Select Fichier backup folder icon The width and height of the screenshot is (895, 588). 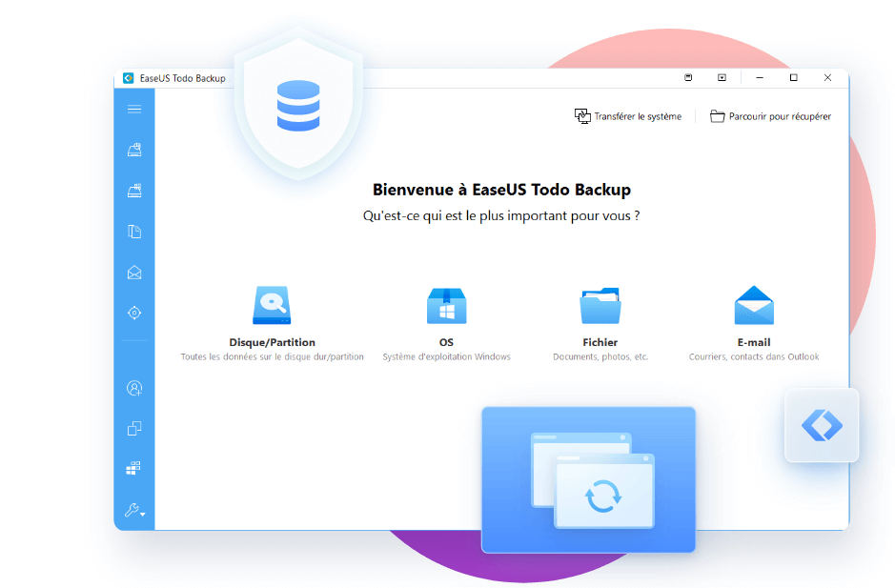click(x=600, y=306)
